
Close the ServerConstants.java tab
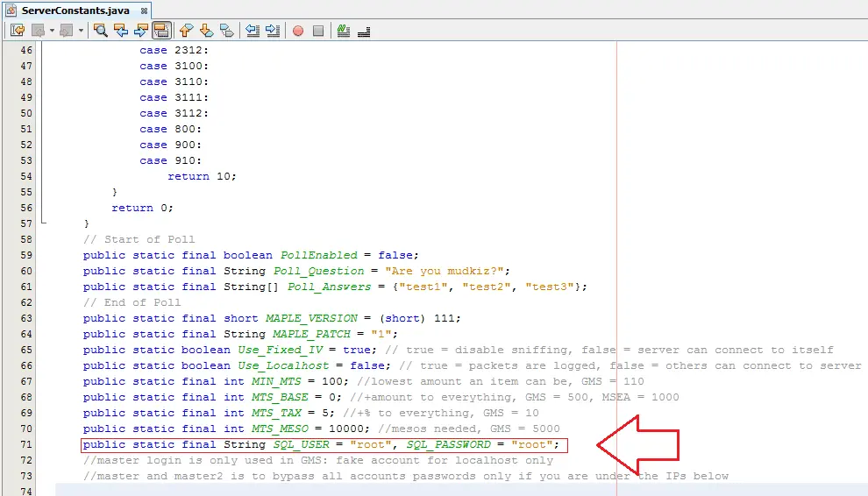click(144, 11)
